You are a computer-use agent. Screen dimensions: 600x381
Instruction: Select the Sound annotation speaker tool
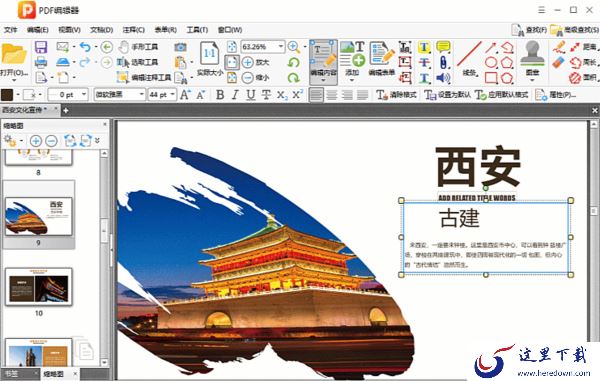443,78
